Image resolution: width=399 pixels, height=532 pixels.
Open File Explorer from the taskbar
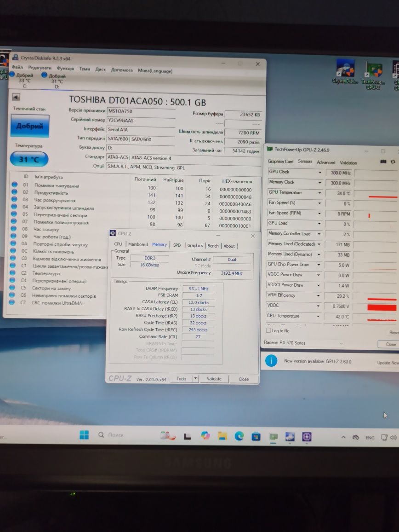point(222,436)
